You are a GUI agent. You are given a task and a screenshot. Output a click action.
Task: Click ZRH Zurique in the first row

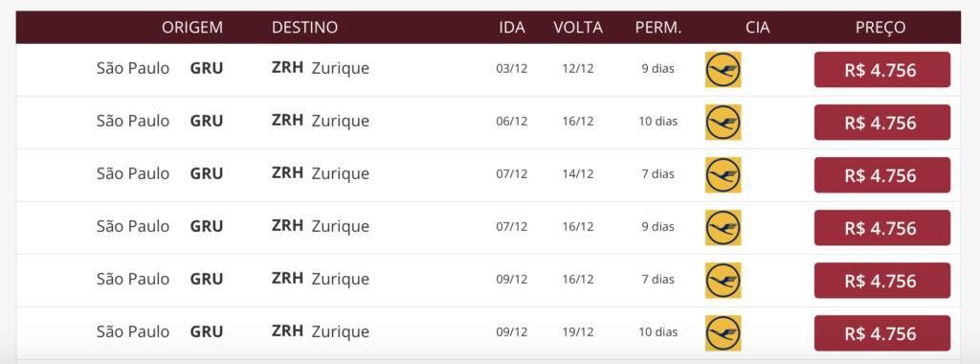point(321,68)
